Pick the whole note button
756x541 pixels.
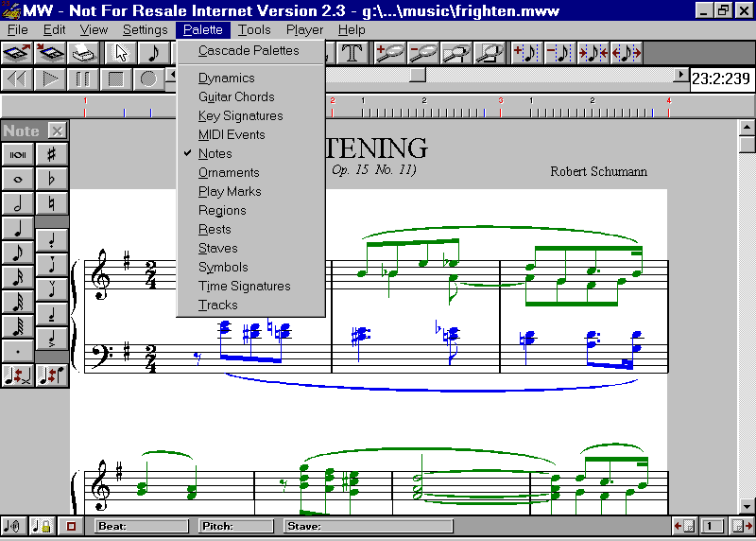(x=18, y=179)
